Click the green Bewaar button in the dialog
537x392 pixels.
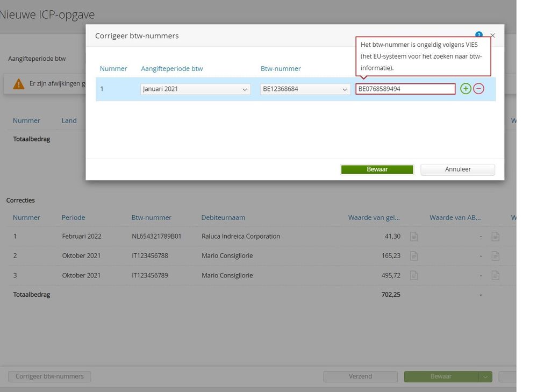(x=377, y=169)
